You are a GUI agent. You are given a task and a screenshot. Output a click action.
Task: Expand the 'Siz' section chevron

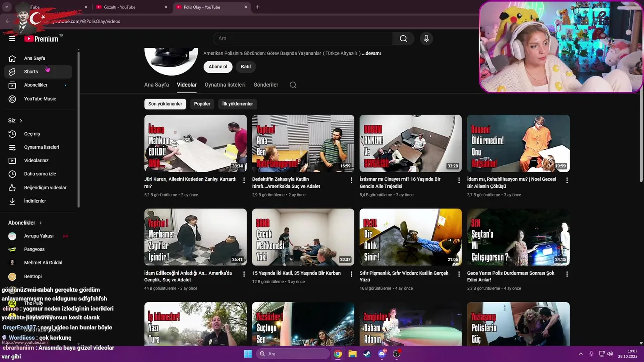(x=21, y=121)
